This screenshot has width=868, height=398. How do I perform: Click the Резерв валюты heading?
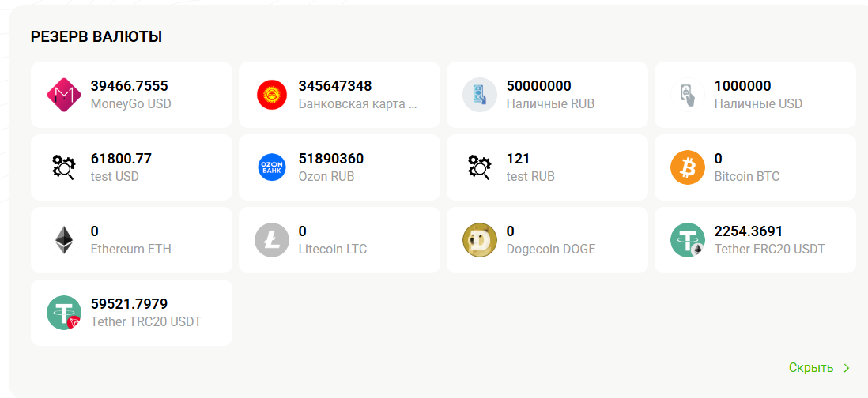click(x=96, y=37)
